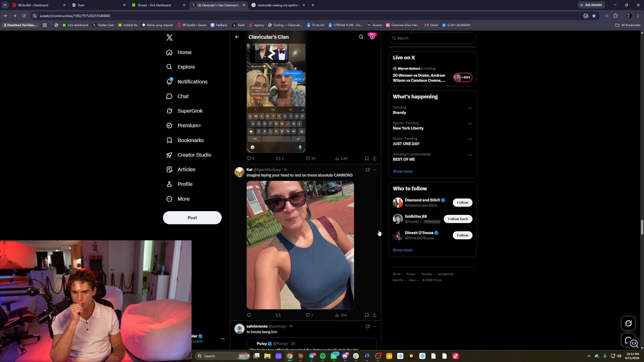Show more in Who to follow
This screenshot has height=362, width=644.
402,250
